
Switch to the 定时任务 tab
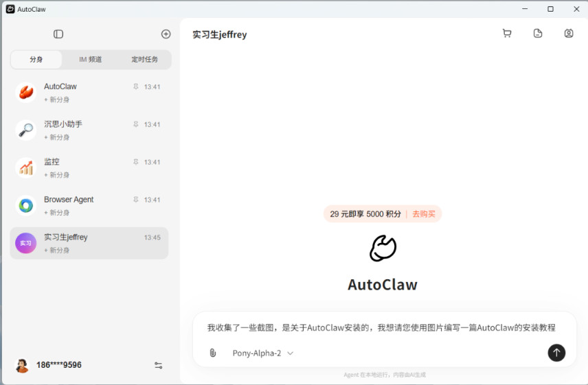pyautogui.click(x=144, y=60)
